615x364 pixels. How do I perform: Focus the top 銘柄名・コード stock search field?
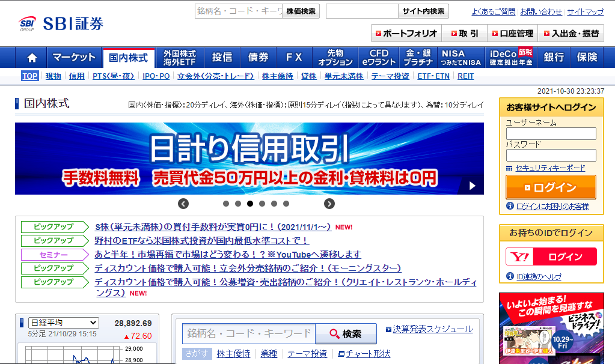click(x=239, y=11)
